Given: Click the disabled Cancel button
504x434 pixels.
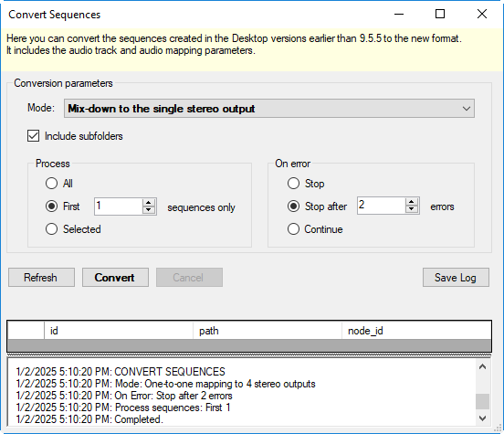Looking at the screenshot, I should pyautogui.click(x=189, y=278).
